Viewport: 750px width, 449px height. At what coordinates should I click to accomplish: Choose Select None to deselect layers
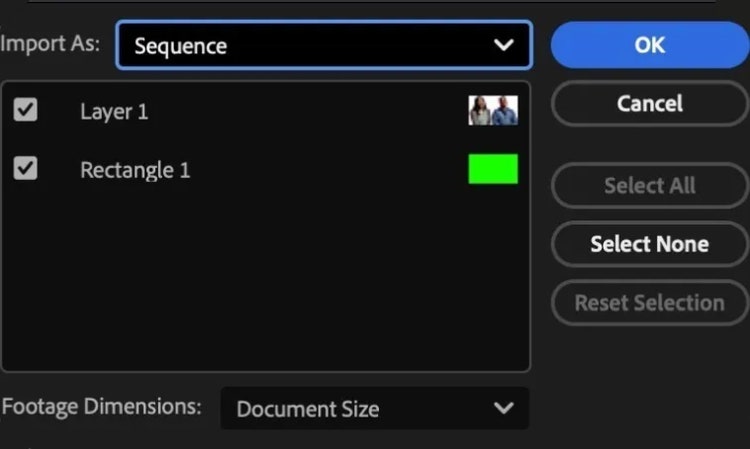tap(649, 244)
